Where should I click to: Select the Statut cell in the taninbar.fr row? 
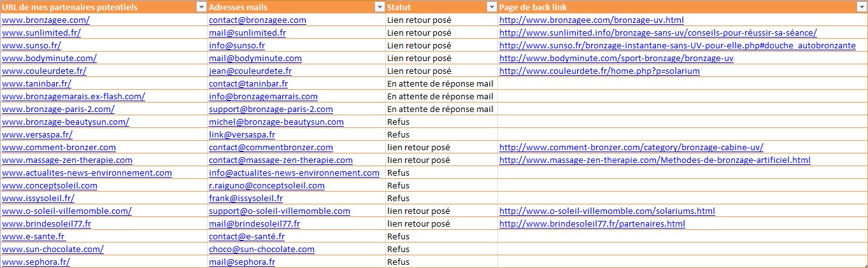click(x=441, y=83)
